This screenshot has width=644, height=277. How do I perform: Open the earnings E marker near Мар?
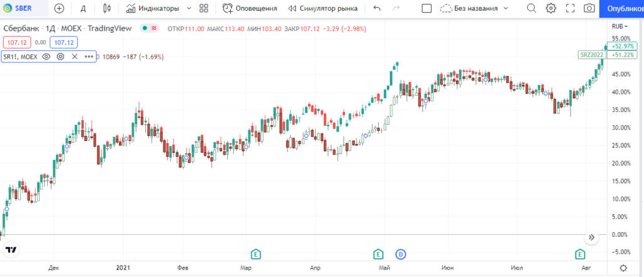(x=256, y=254)
